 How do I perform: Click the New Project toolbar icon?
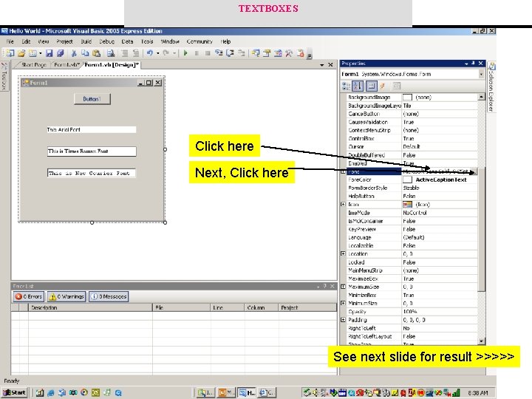coord(10,53)
